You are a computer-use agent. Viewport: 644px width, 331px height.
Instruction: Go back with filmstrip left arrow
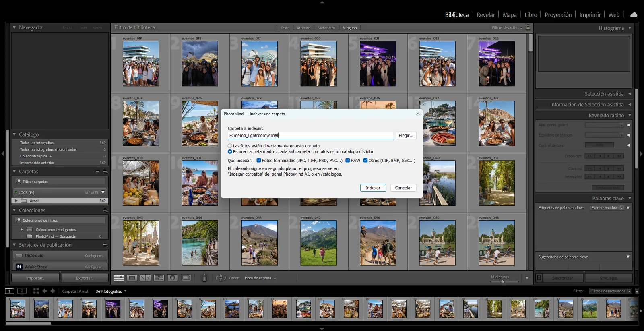pos(45,291)
